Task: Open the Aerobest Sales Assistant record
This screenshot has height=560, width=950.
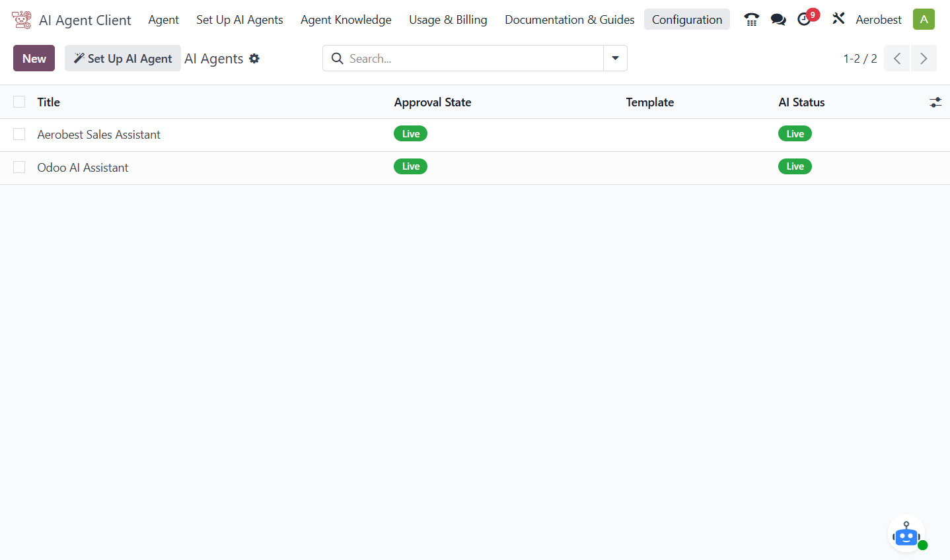Action: [x=99, y=135]
